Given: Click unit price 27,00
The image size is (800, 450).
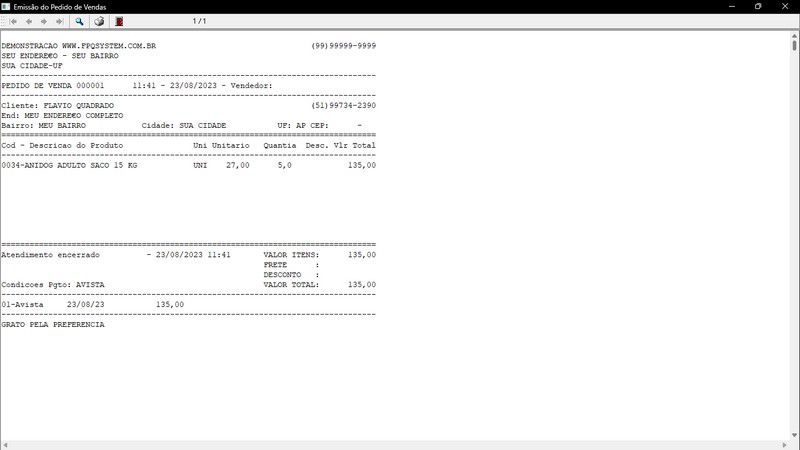Looking at the screenshot, I should coord(238,165).
